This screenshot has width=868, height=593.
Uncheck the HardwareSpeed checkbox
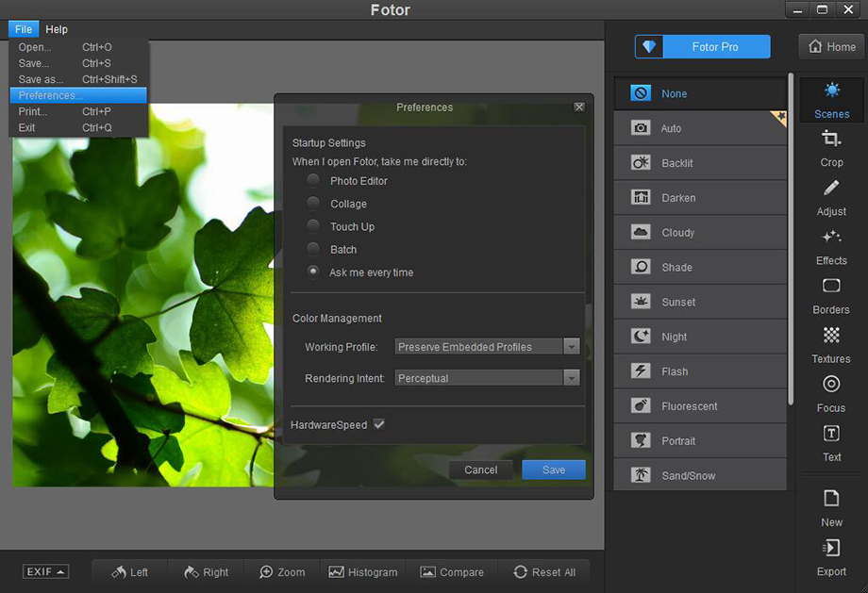pos(378,424)
